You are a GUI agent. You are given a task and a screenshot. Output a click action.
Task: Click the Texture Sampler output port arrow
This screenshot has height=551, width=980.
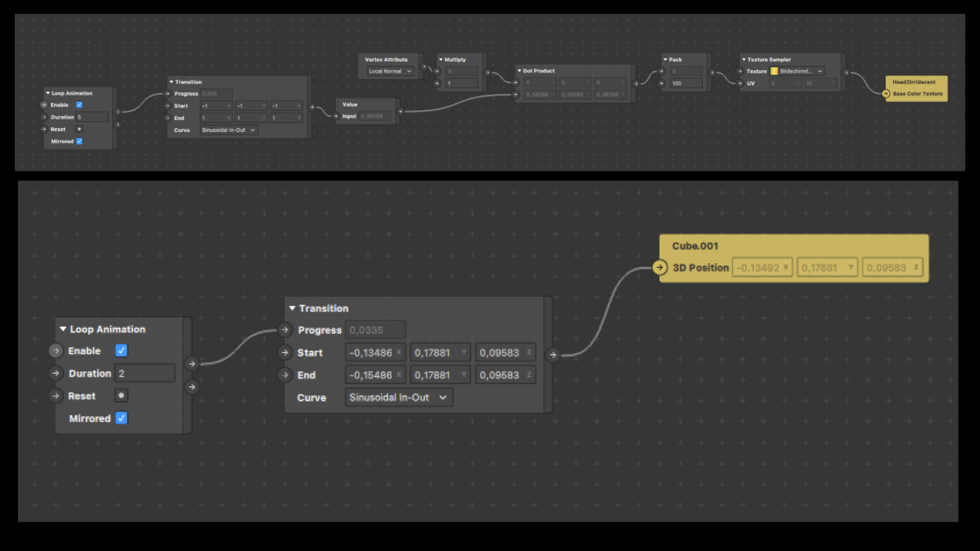pos(846,72)
